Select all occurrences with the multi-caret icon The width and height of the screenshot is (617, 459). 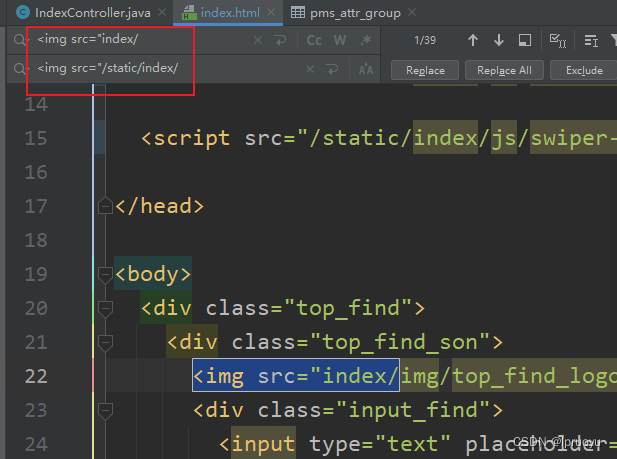(558, 40)
